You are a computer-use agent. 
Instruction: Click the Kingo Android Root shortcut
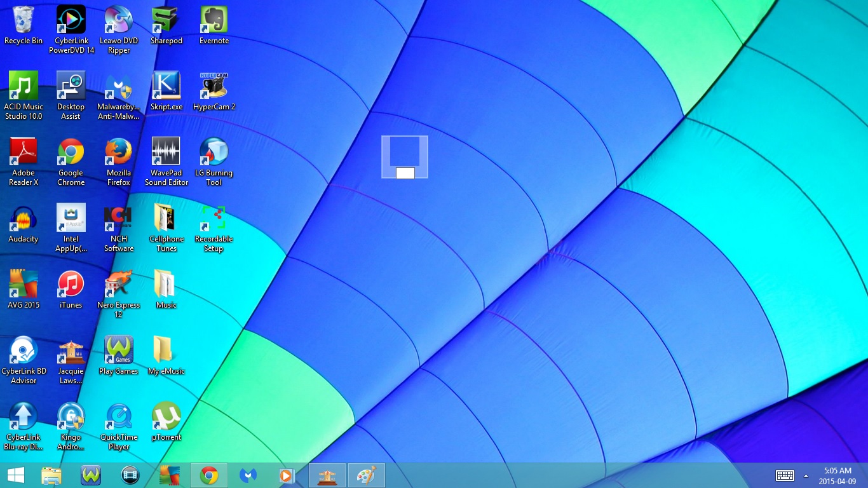pyautogui.click(x=71, y=426)
